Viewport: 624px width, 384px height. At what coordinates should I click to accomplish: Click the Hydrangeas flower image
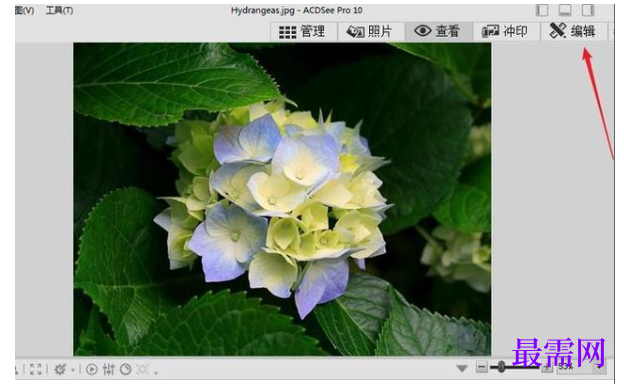click(x=282, y=199)
